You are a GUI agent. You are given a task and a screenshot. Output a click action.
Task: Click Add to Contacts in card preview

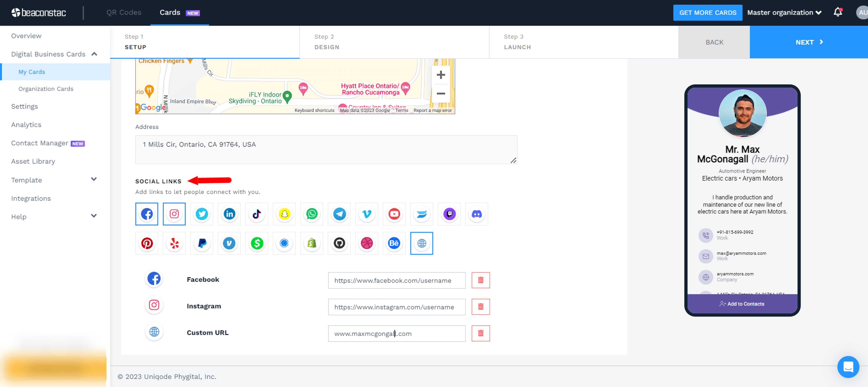(x=742, y=304)
